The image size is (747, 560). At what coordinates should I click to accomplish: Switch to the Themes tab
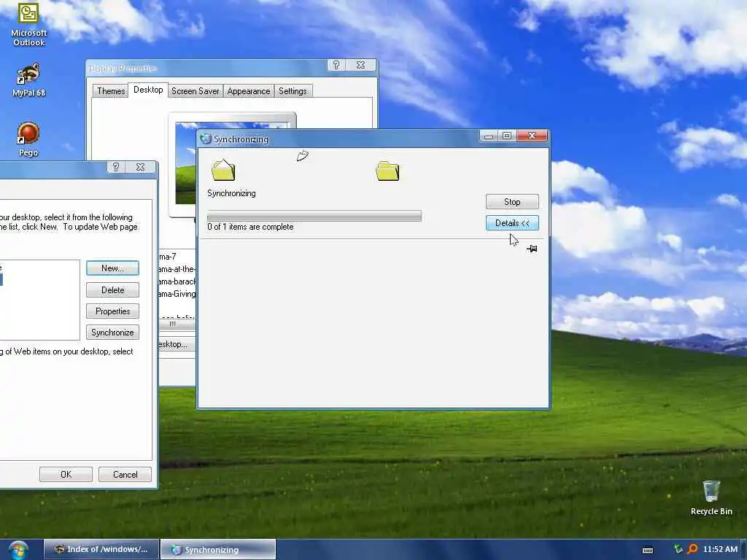click(111, 91)
